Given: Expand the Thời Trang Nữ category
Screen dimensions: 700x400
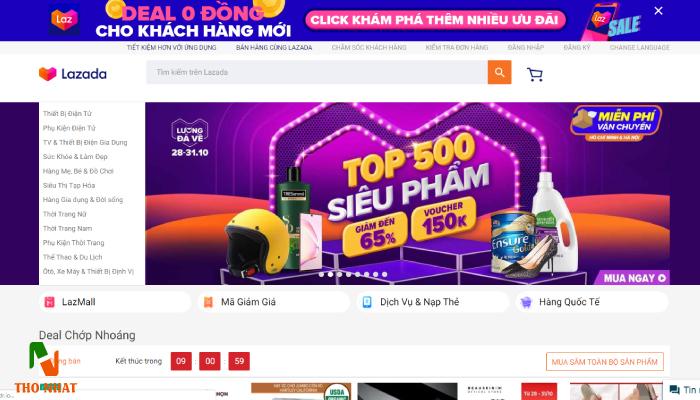Looking at the screenshot, I should point(65,214).
